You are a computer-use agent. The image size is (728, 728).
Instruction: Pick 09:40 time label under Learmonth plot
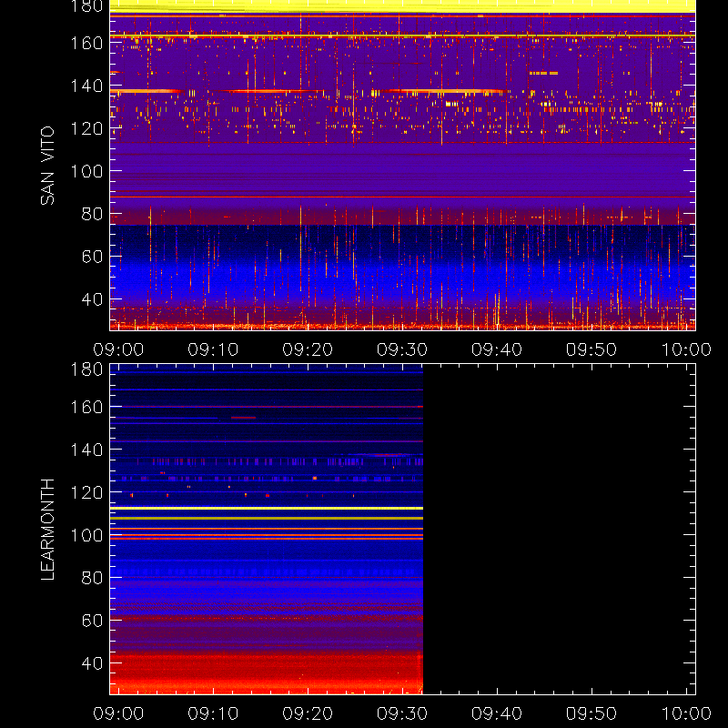[x=497, y=713]
